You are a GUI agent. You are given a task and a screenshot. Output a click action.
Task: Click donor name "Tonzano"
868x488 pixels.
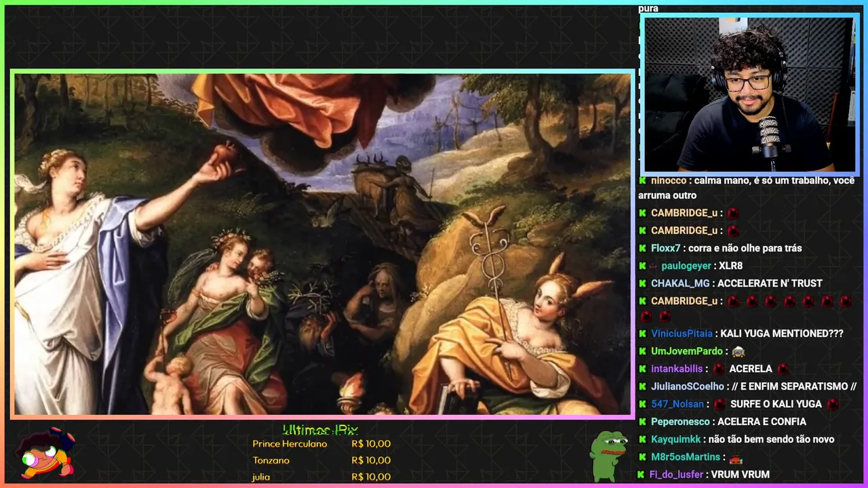(271, 460)
